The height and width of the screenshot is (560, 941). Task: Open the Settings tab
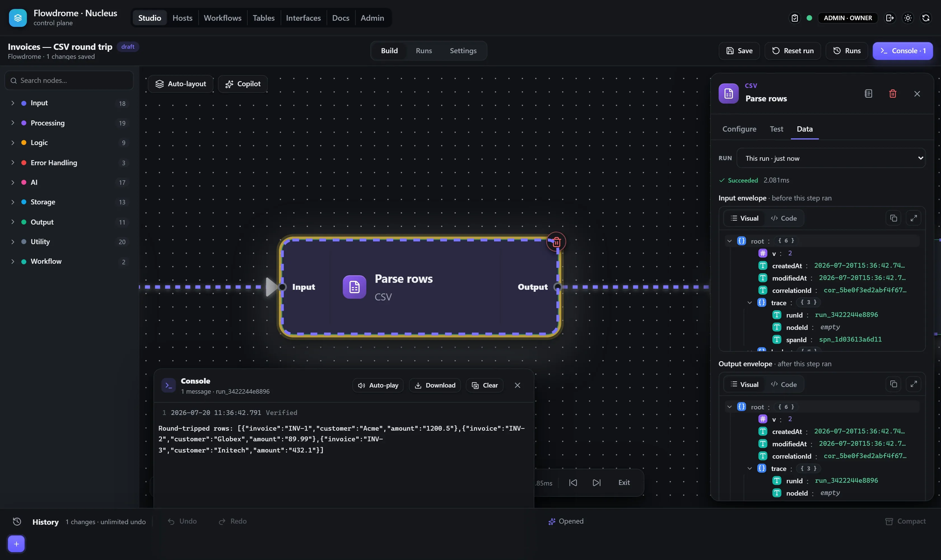tap(463, 51)
